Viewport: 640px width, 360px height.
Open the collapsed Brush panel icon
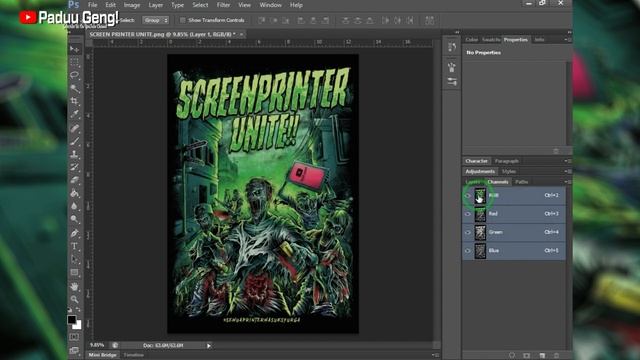point(452,67)
